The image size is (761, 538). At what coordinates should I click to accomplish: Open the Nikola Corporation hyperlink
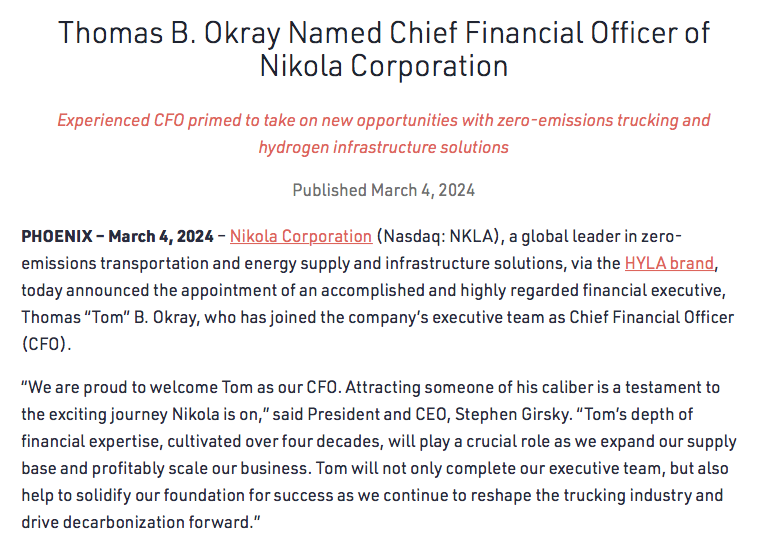pyautogui.click(x=301, y=236)
